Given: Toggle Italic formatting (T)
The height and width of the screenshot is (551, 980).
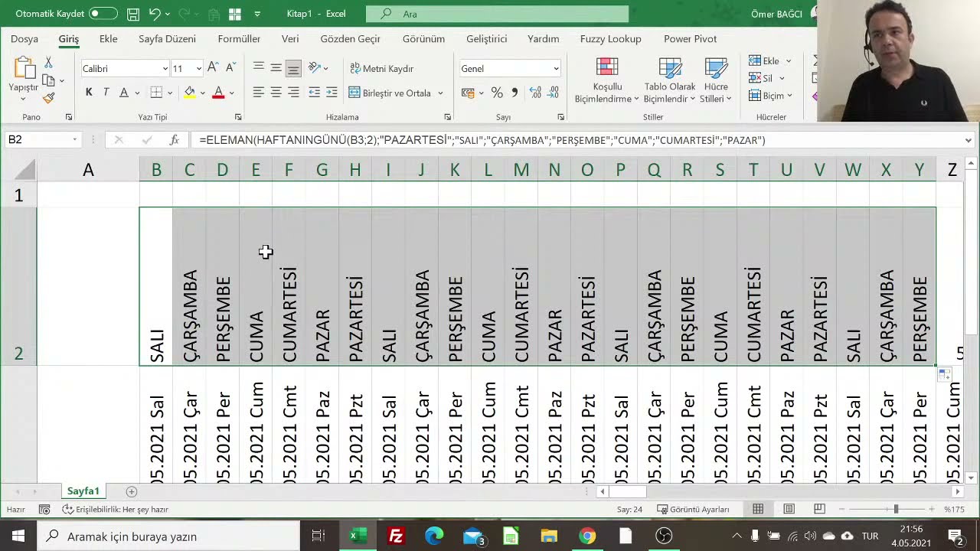Looking at the screenshot, I should (x=106, y=93).
